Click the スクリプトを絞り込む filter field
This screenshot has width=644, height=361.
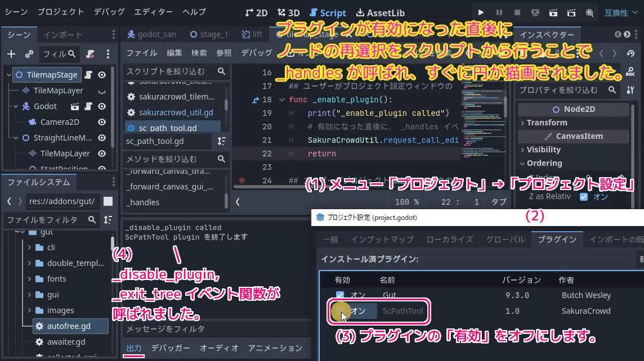pos(176,71)
